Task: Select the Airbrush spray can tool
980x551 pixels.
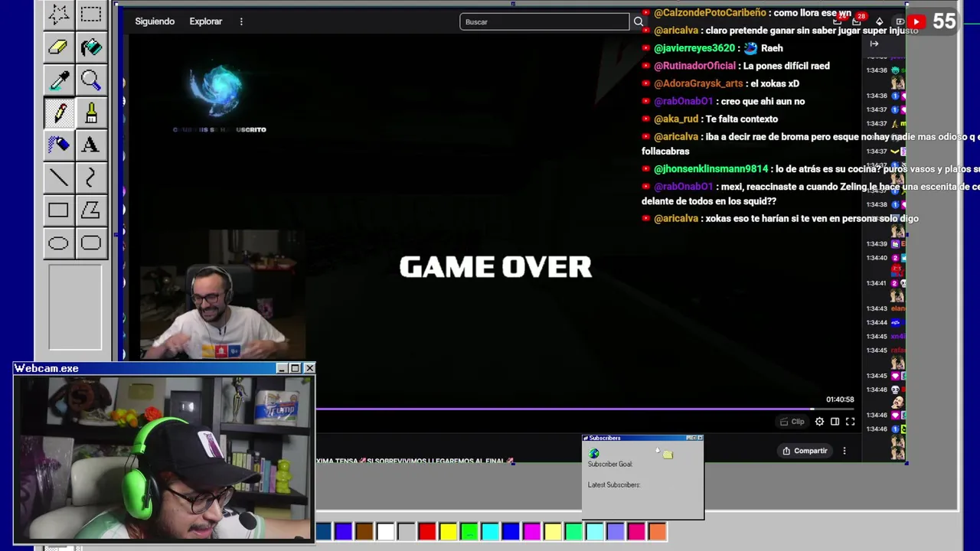Action: click(x=58, y=145)
